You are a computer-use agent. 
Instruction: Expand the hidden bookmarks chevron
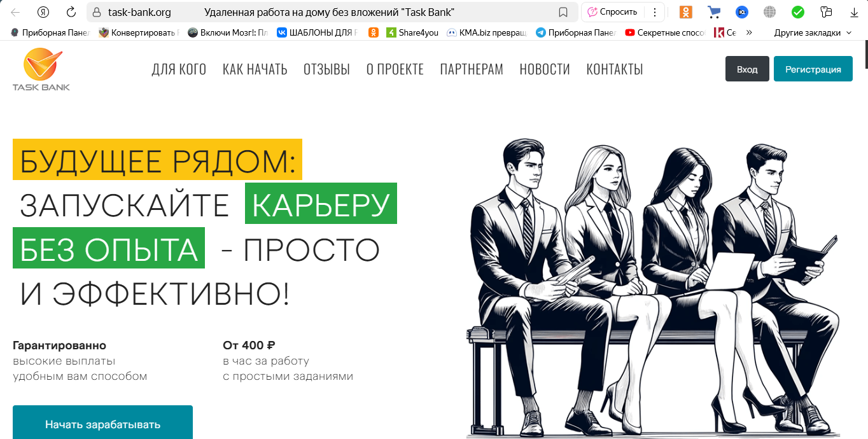click(749, 32)
